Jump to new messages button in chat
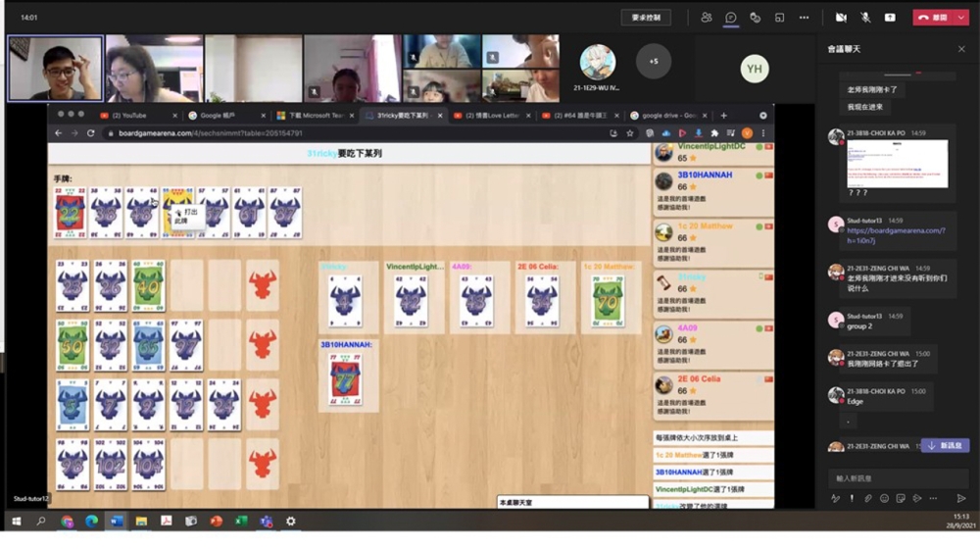Screen dimensions: 980x549 pos(945,446)
